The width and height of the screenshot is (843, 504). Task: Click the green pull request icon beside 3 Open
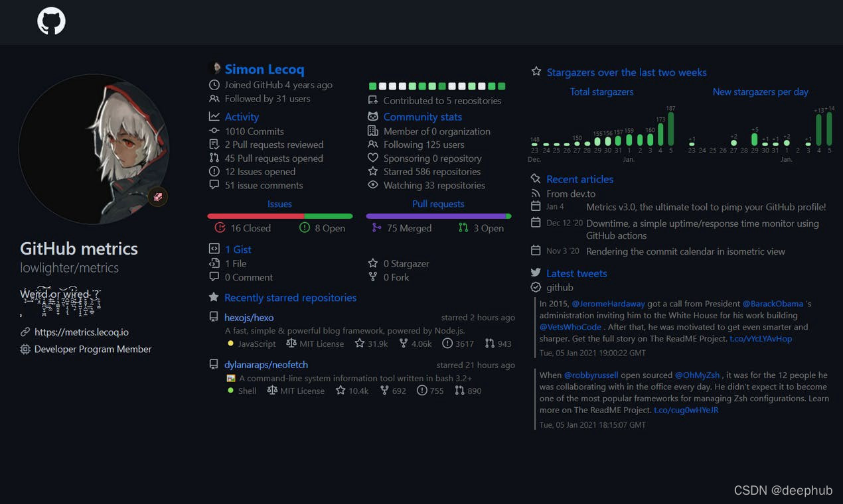[x=463, y=227]
